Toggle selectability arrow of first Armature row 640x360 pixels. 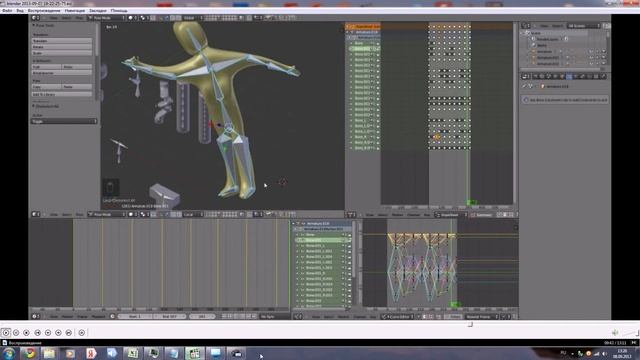click(x=597, y=52)
